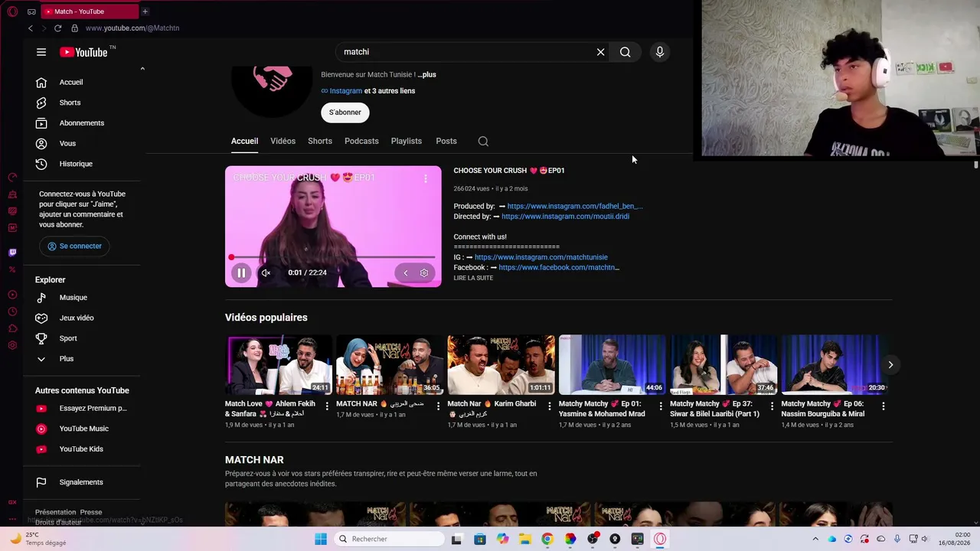
Task: Open the Windows Start menu
Action: pos(321,539)
